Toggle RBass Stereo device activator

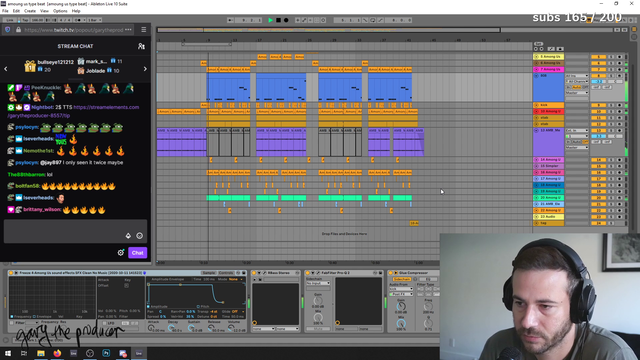[254, 273]
